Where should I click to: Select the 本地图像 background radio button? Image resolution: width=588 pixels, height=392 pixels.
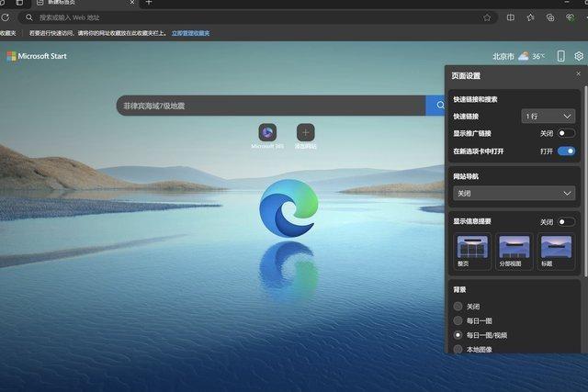pyautogui.click(x=458, y=349)
